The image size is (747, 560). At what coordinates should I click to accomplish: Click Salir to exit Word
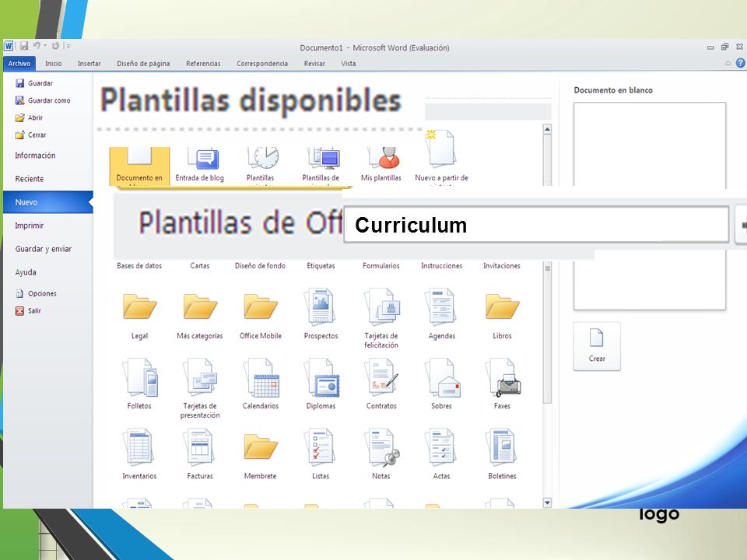coord(28,310)
